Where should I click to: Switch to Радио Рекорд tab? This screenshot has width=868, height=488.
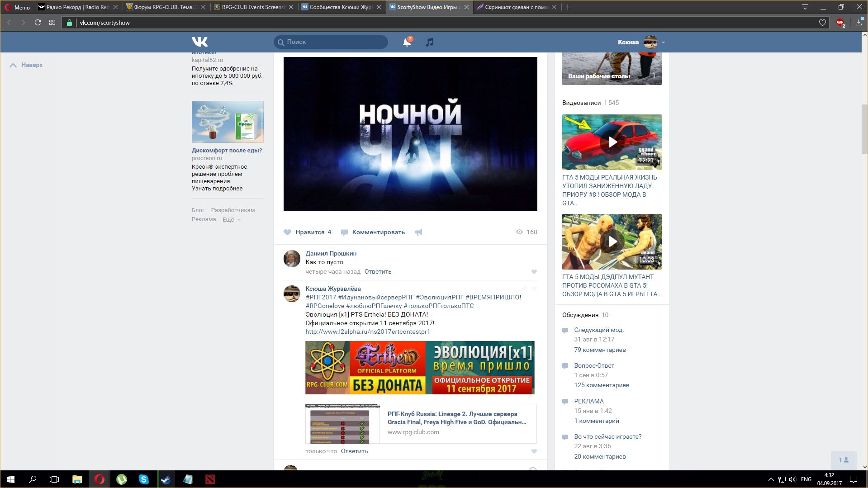pos(78,7)
